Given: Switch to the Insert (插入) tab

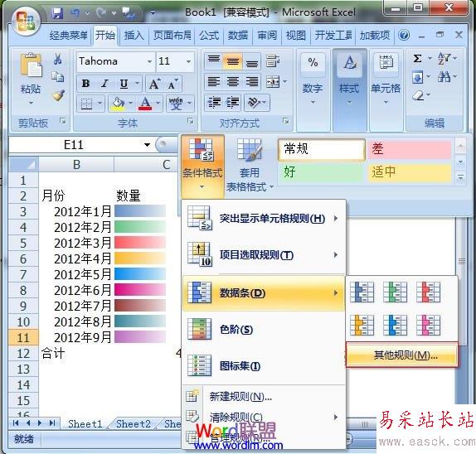Looking at the screenshot, I should coord(134,36).
